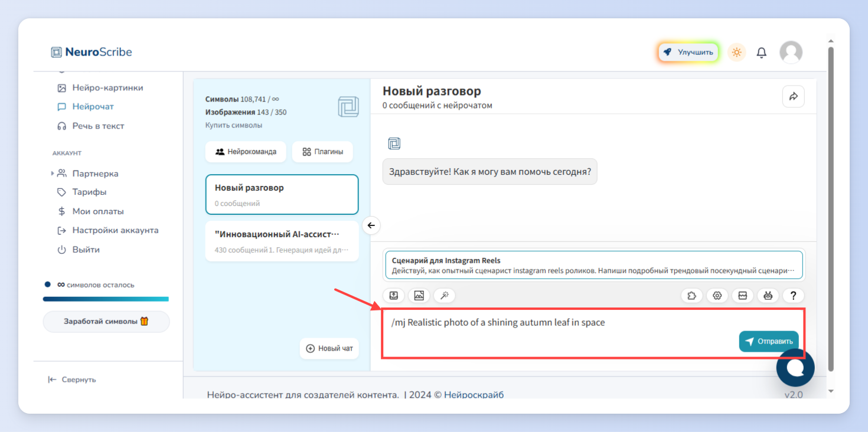
Task: Open the Нейрокоманда button
Action: pos(246,152)
